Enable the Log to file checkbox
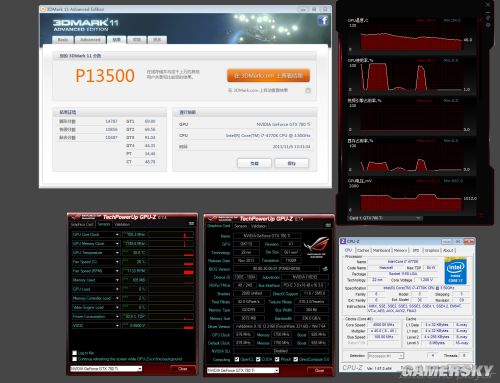500x383 pixels. pos(75,353)
